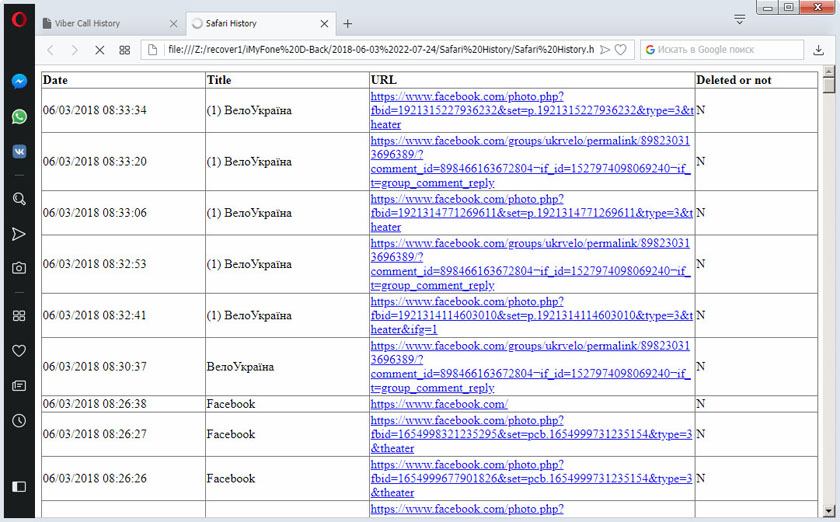
Task: Select the date 06/03/2018 08:33:34
Action: (95, 110)
